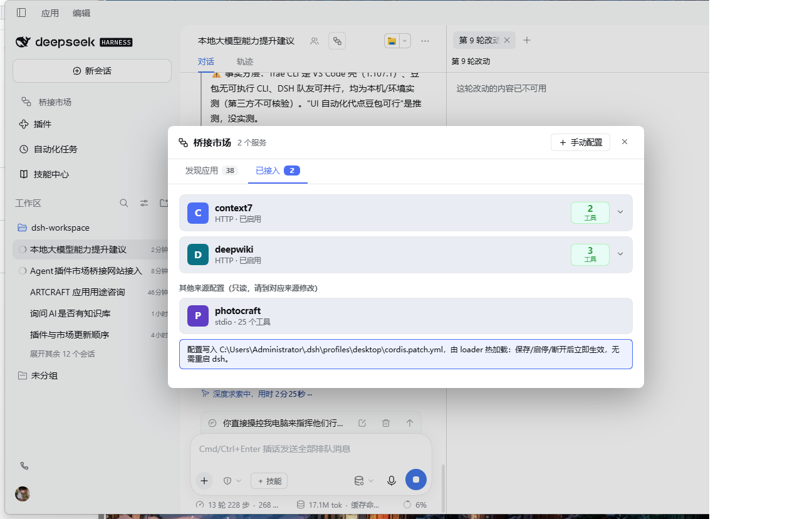This screenshot has height=519, width=812.
Task: Close the 第 9 轮改动 tab
Action: point(507,40)
